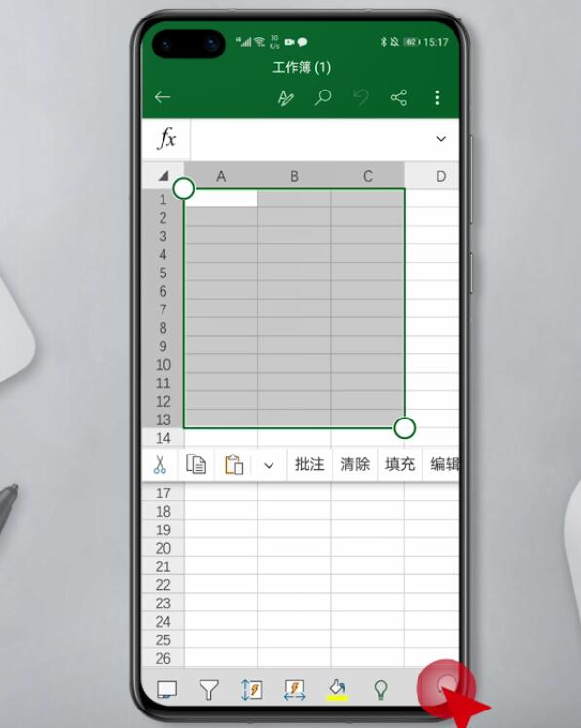Screen dimensions: 581x728
Task: Select row header 25
Action: pos(163,639)
